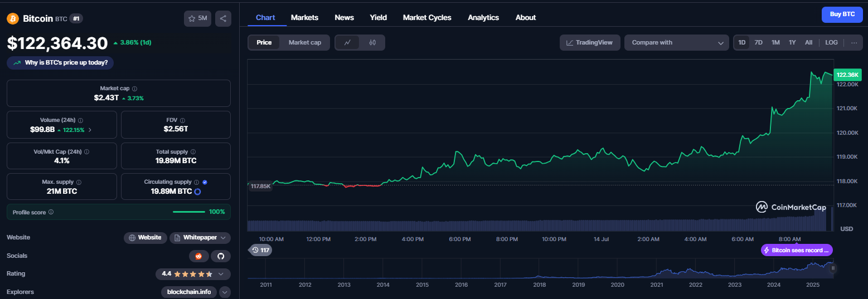Click Market cap info icon
This screenshot has height=299, width=868.
pos(135,89)
